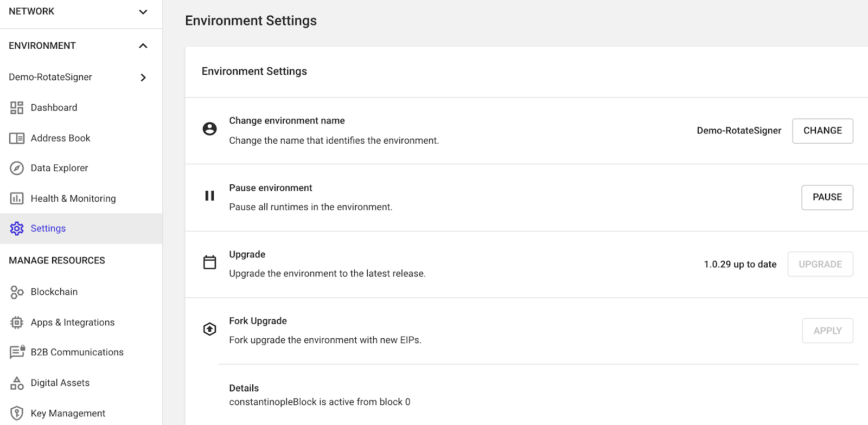Viewport: 868px width, 425px height.
Task: Click the PAUSE environment button
Action: pyautogui.click(x=827, y=197)
